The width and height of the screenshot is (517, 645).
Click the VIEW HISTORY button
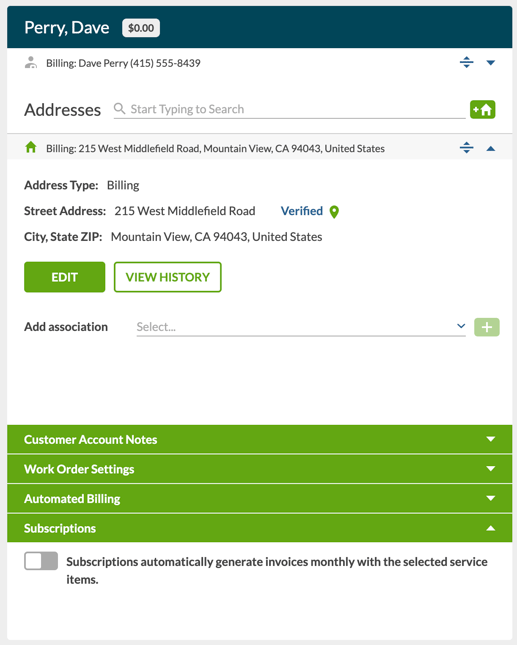(x=168, y=277)
